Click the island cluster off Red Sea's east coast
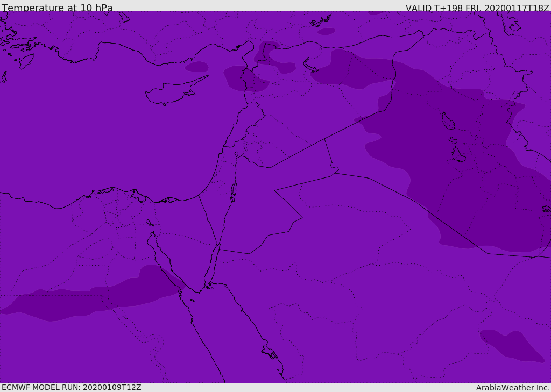 pyautogui.click(x=270, y=352)
